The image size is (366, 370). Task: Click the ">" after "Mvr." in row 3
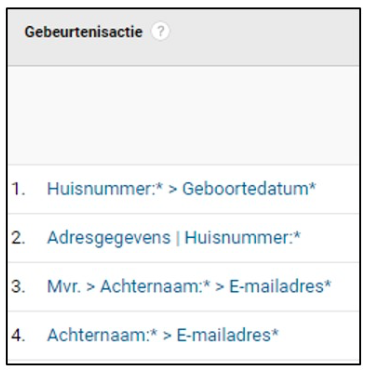click(x=91, y=287)
